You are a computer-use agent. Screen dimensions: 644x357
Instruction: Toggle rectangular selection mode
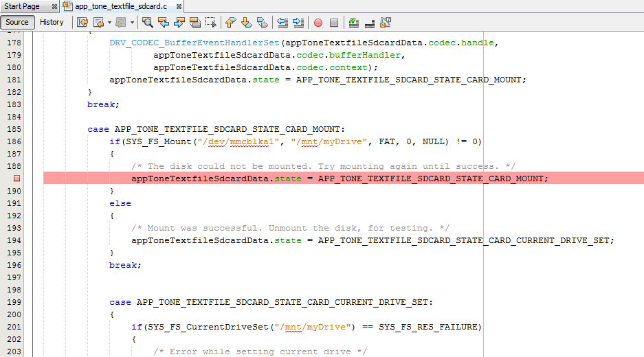click(x=211, y=23)
